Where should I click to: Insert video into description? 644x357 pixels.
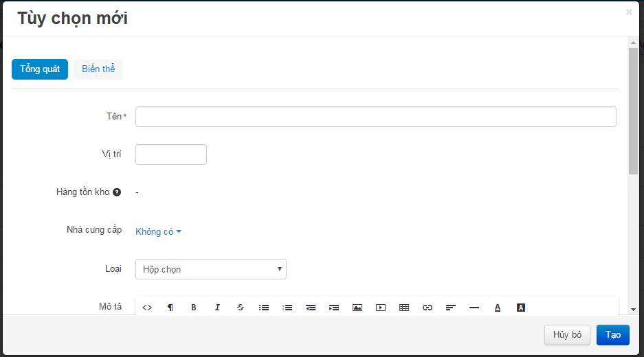point(381,308)
